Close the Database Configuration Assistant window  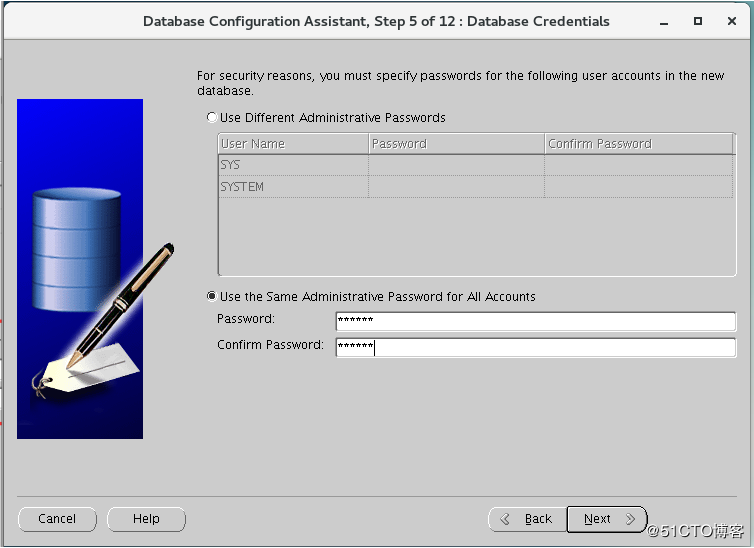click(732, 21)
